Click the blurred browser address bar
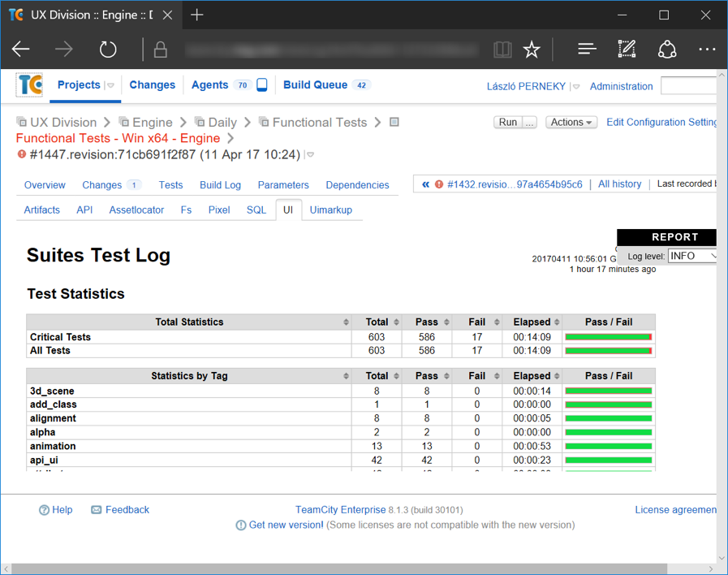The image size is (728, 575). pyautogui.click(x=331, y=50)
